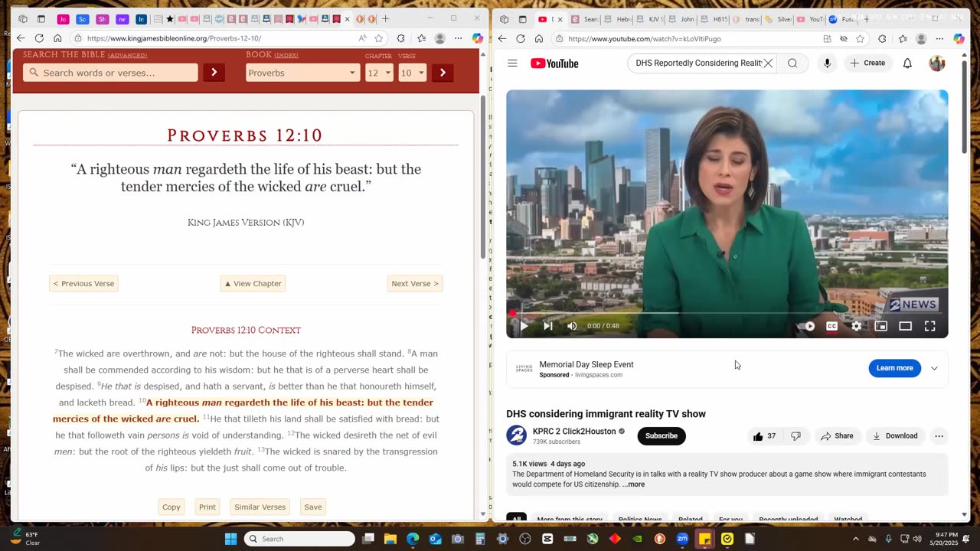
Task: Subscribe to KPRC 2 Click2Houston
Action: (661, 436)
